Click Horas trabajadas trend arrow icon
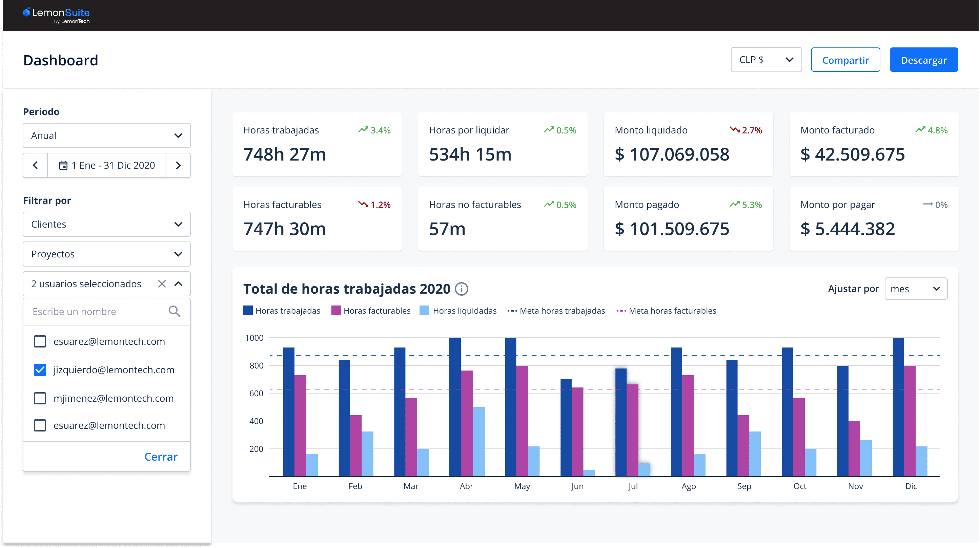 [x=363, y=130]
